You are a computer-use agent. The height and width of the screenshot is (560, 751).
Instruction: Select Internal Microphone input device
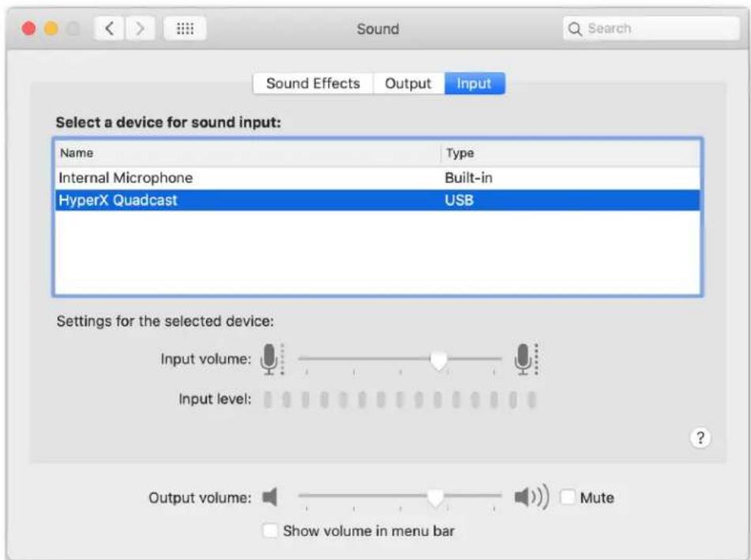[x=377, y=178]
